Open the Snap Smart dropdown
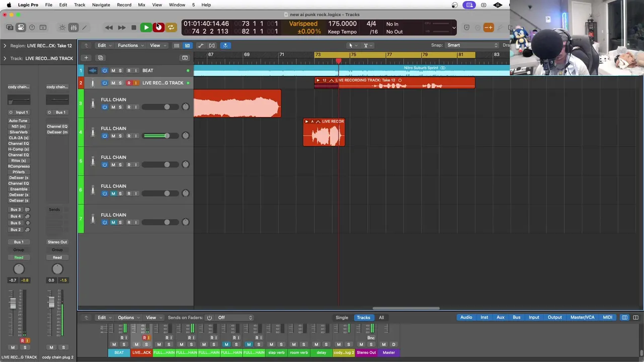The width and height of the screenshot is (644, 362). tap(472, 45)
